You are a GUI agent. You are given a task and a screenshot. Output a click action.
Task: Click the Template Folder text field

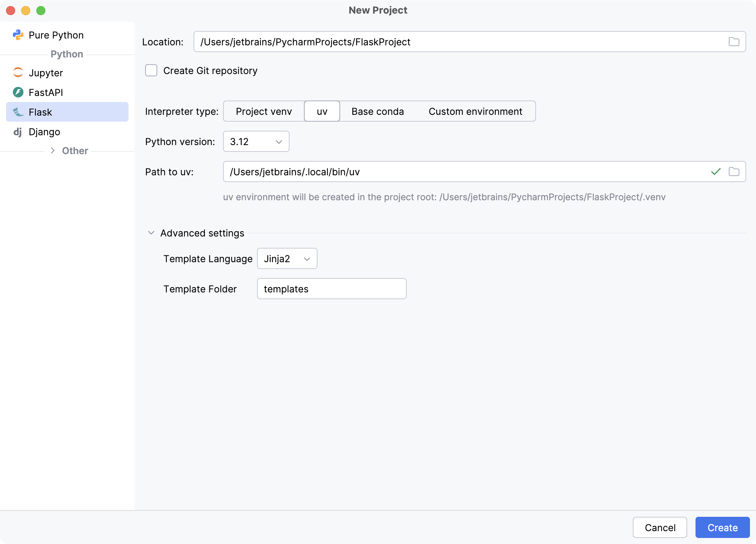click(332, 288)
